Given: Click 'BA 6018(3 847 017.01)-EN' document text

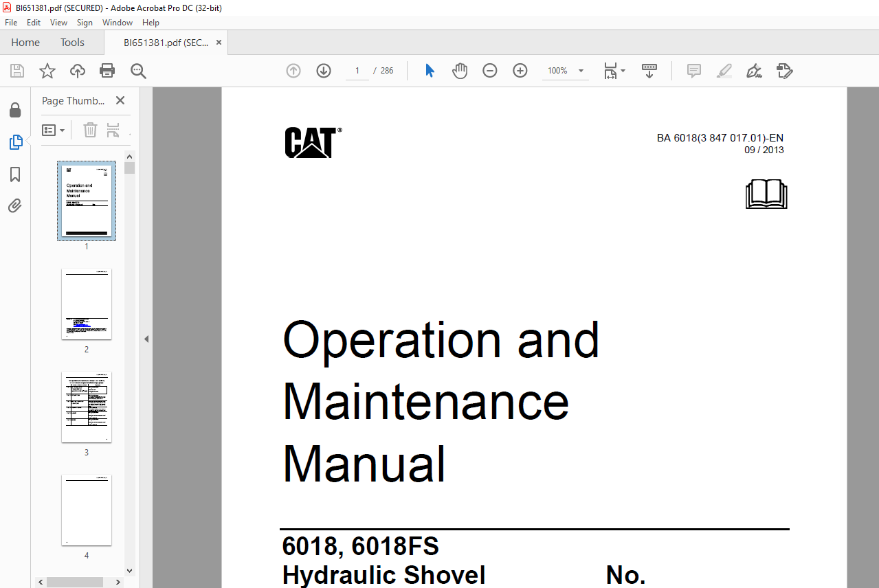Looking at the screenshot, I should (x=720, y=138).
